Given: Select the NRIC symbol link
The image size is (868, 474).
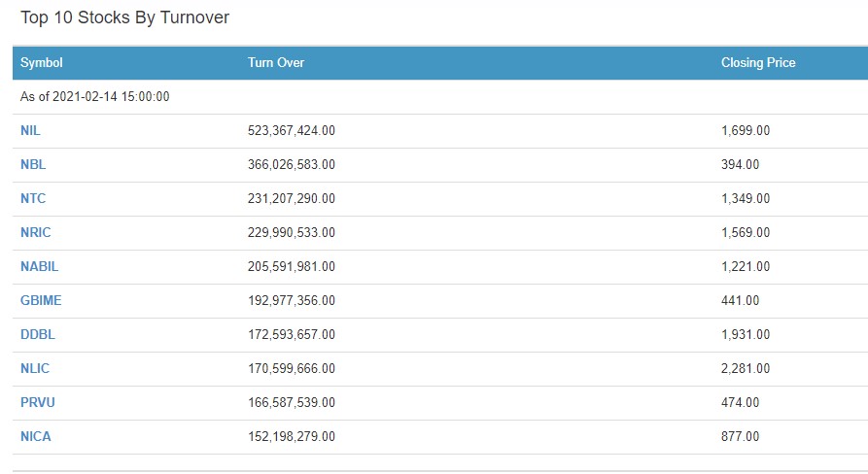Looking at the screenshot, I should 36,232.
